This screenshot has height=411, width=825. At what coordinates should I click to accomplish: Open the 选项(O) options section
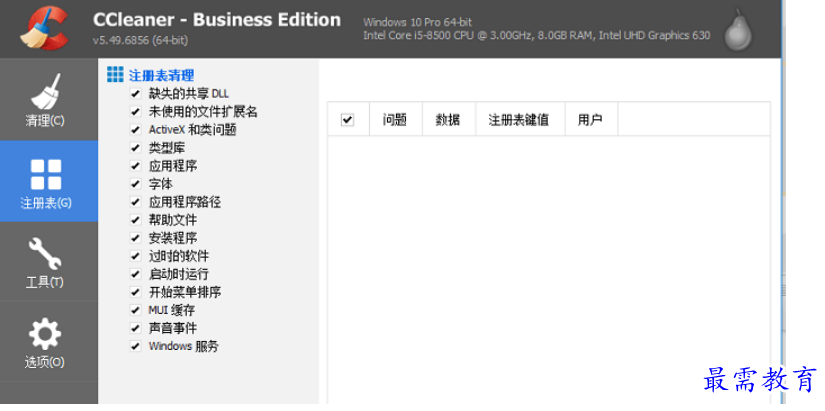pos(48,341)
